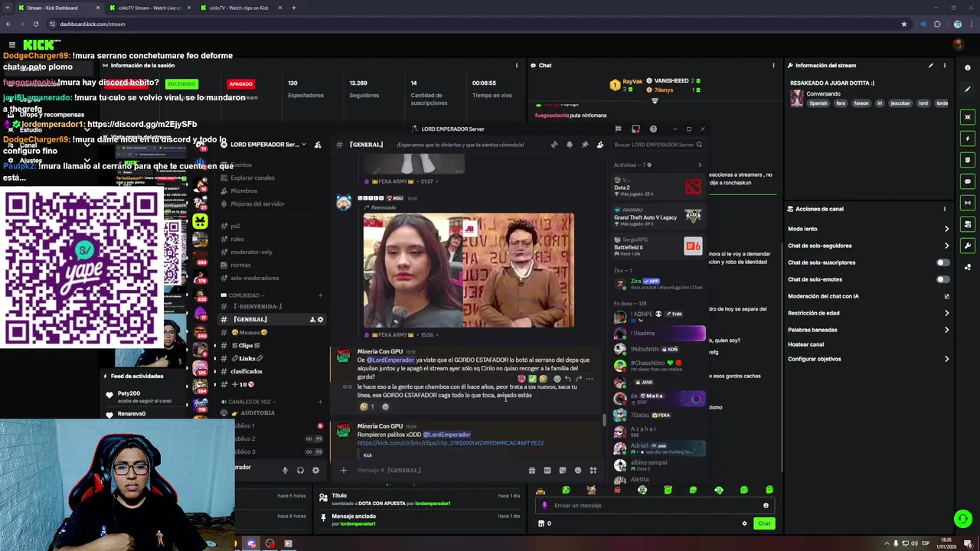Click Hostear canal action
The image size is (980, 551).
(x=805, y=344)
